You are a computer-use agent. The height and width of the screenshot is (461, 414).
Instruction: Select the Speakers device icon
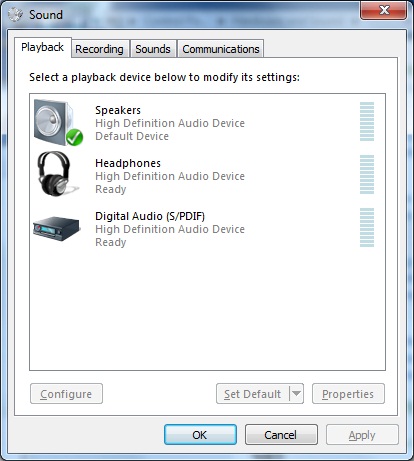click(57, 123)
